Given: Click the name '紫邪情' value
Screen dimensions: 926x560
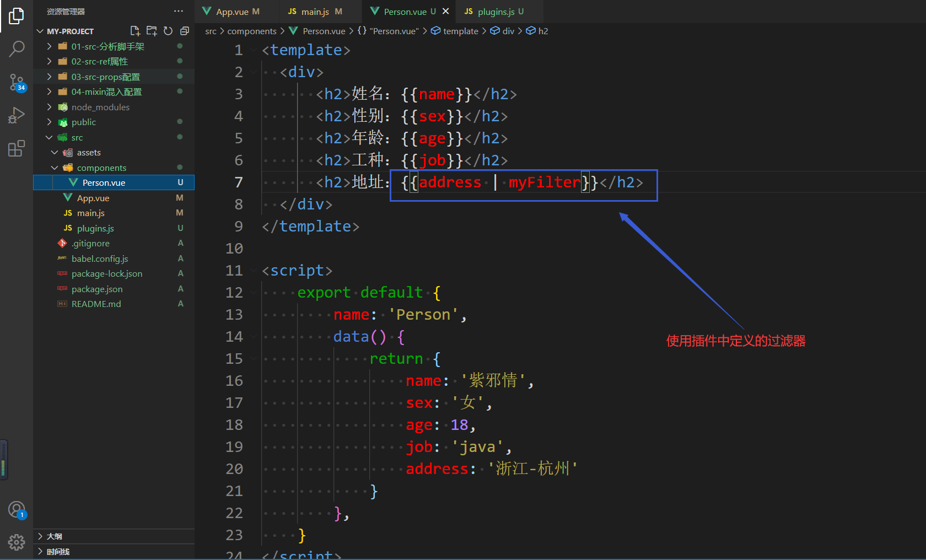Looking at the screenshot, I should click(x=493, y=381).
